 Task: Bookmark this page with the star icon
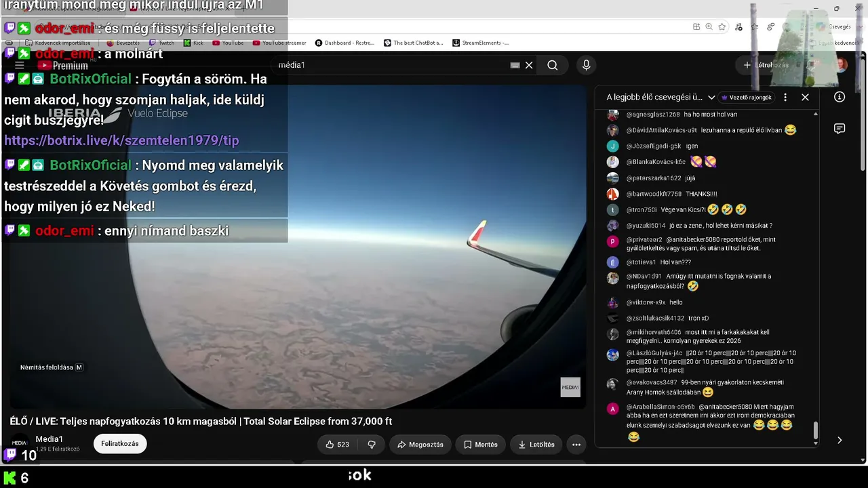(x=722, y=26)
